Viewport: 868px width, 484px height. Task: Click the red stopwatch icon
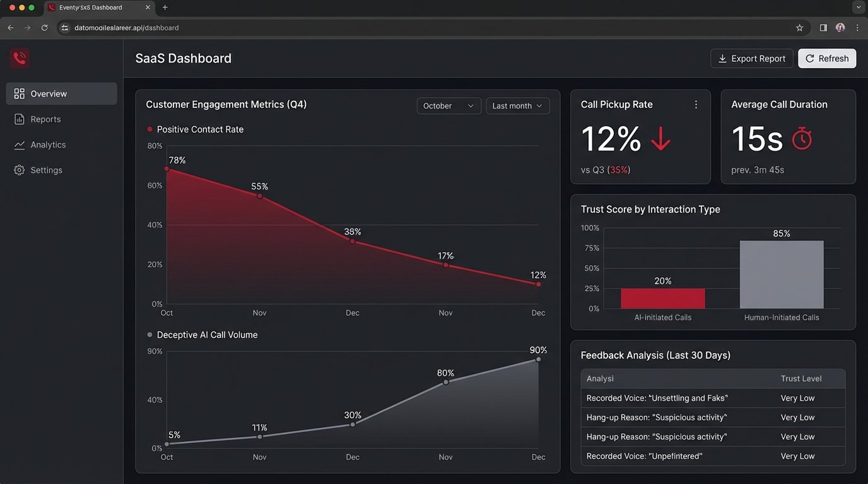coord(802,139)
